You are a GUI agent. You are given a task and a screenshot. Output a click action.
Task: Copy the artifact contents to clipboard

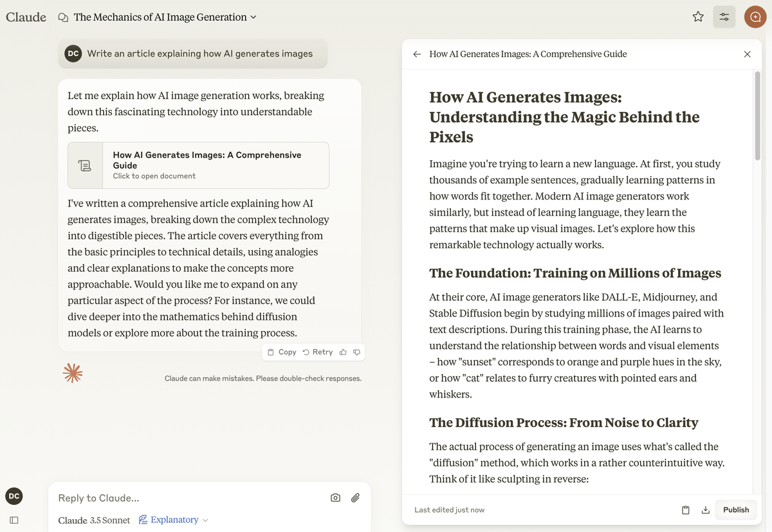(686, 510)
